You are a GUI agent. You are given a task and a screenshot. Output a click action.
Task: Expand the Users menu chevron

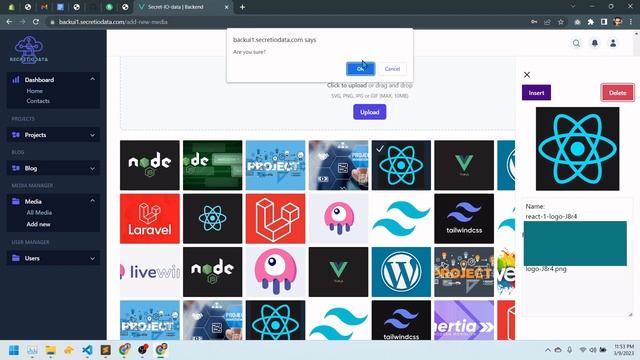pos(92,258)
